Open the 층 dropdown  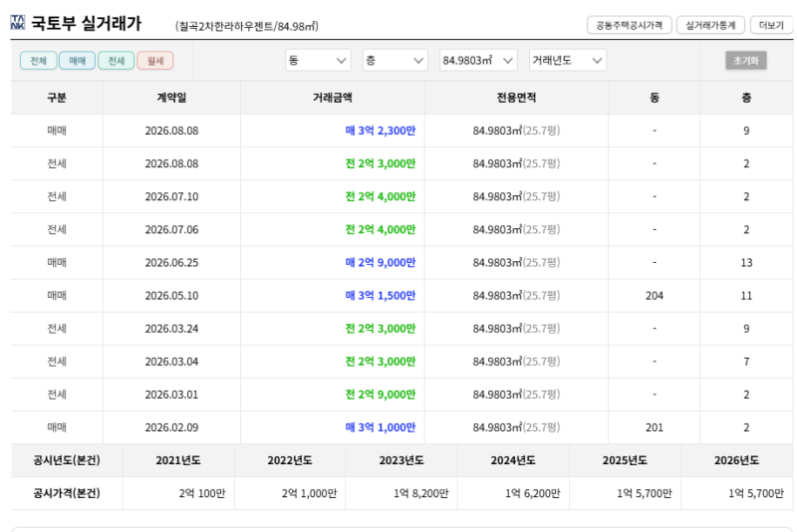pyautogui.click(x=395, y=61)
